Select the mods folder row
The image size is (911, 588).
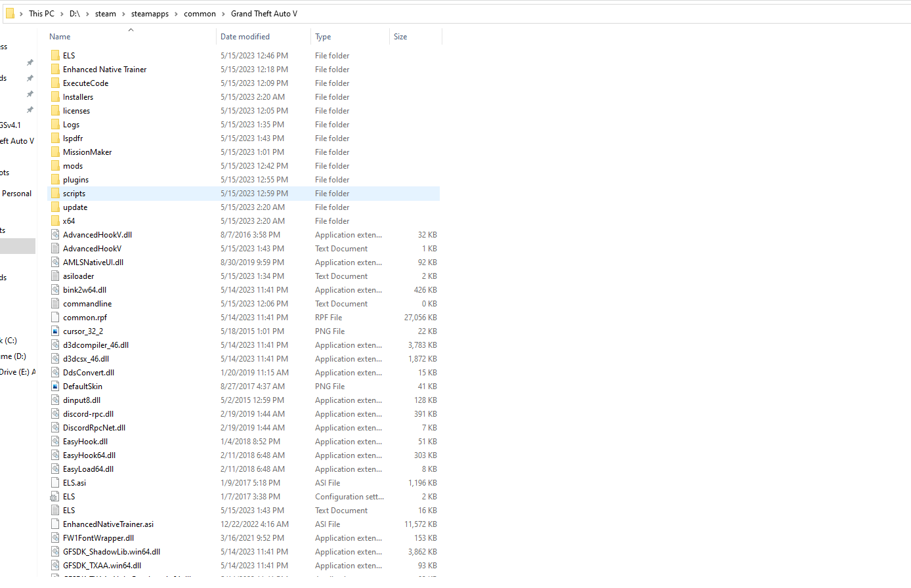click(244, 166)
